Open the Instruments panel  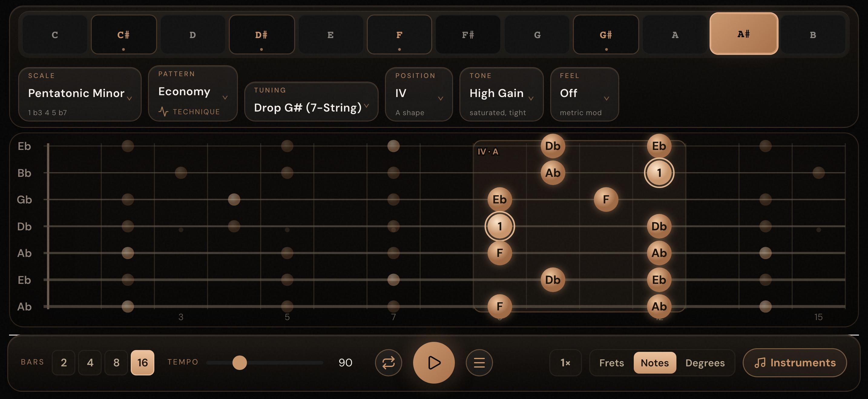coord(794,362)
